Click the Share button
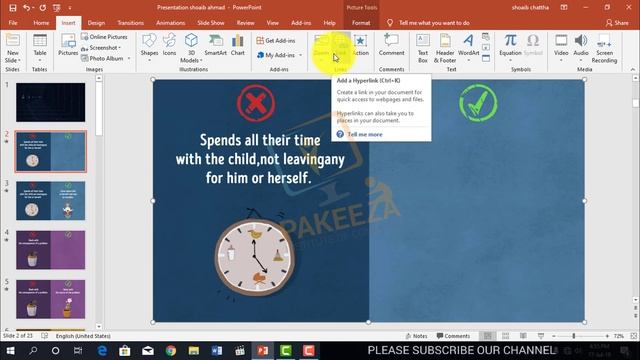The width and height of the screenshot is (640, 360). (617, 23)
